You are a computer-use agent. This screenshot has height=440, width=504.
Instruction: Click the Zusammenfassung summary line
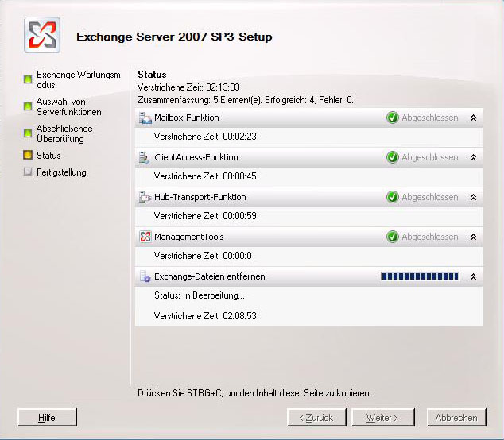(246, 100)
